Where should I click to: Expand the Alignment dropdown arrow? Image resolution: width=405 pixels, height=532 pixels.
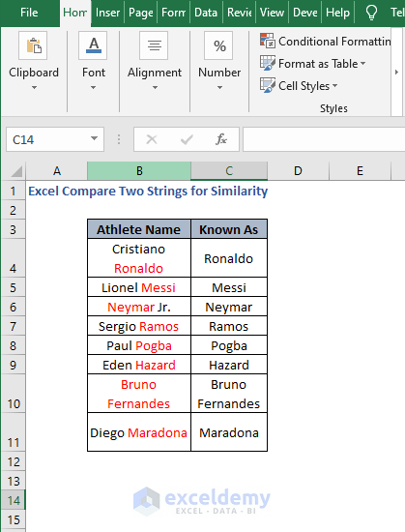(x=155, y=87)
